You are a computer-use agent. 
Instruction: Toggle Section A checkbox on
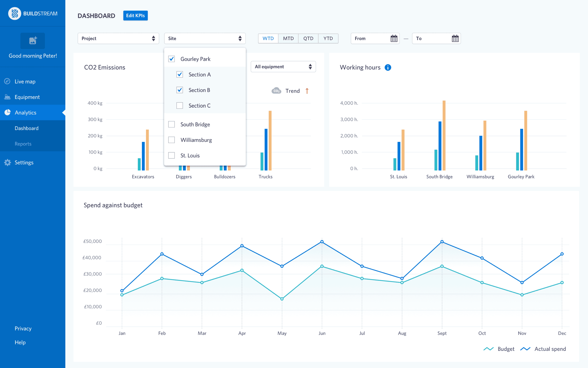pos(179,74)
